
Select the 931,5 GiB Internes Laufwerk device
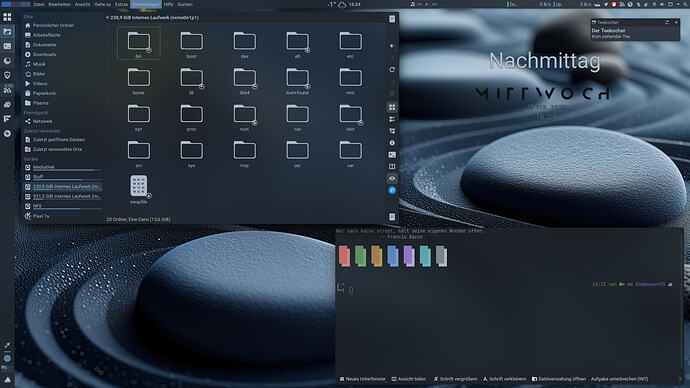point(63,197)
